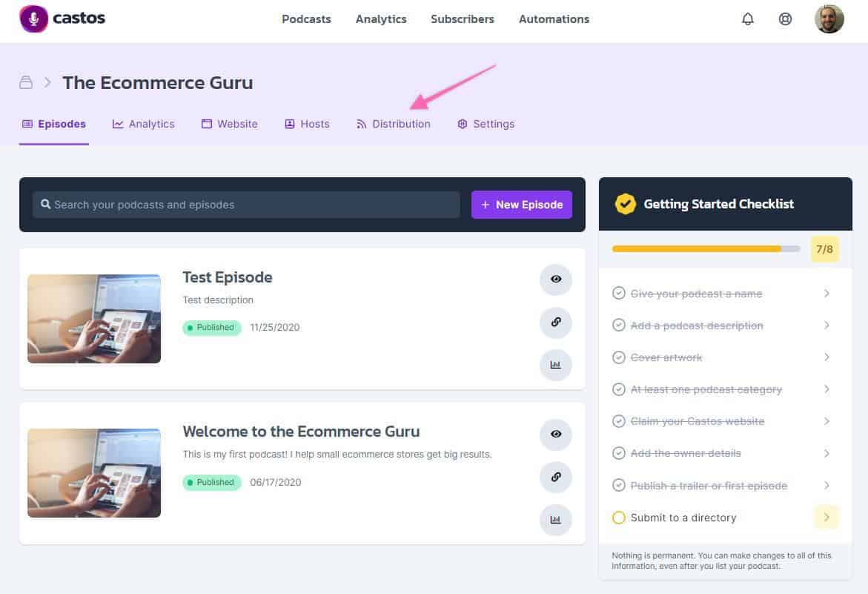Open the help lifebuoy icon
The width and height of the screenshot is (868, 594).
pos(784,19)
